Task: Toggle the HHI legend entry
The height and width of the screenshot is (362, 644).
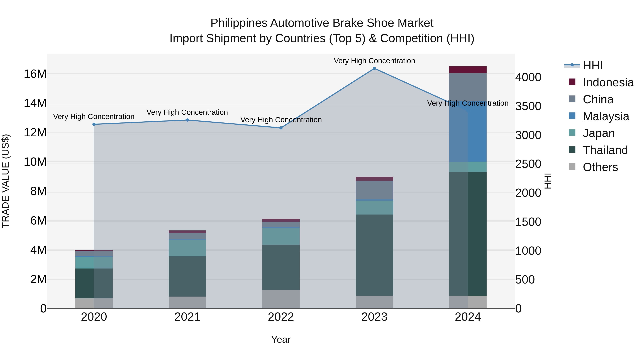Action: (584, 65)
